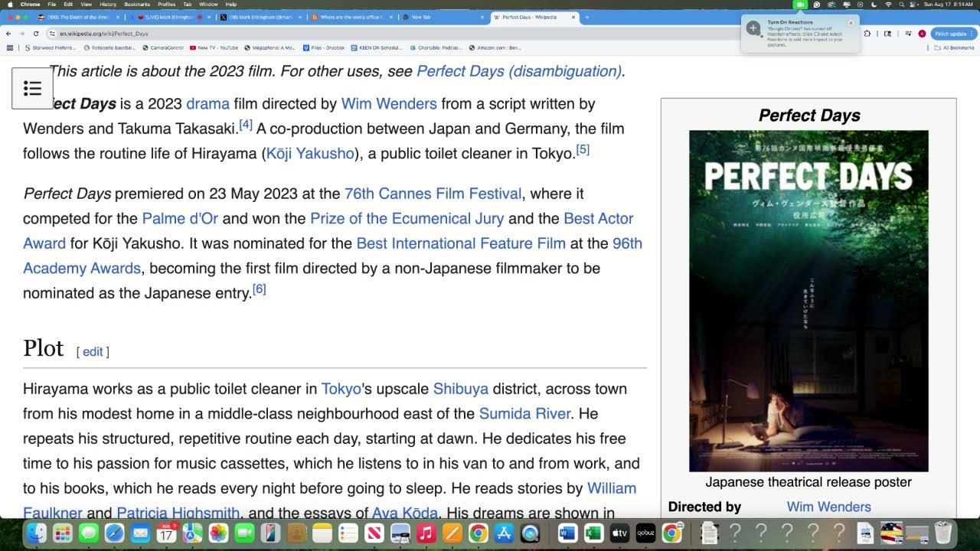This screenshot has width=980, height=551.
Task: Open Mail app in the dock
Action: pyautogui.click(x=140, y=533)
